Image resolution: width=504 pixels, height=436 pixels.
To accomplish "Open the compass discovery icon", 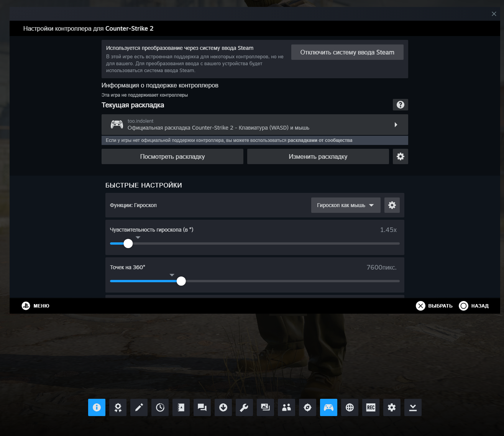I will coord(307,407).
